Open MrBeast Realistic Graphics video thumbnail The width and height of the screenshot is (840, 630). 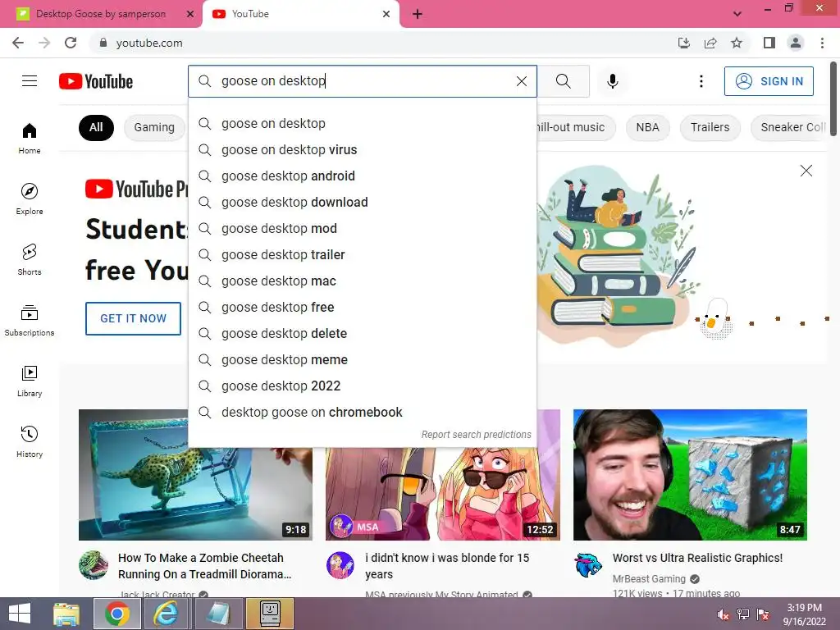(690, 475)
